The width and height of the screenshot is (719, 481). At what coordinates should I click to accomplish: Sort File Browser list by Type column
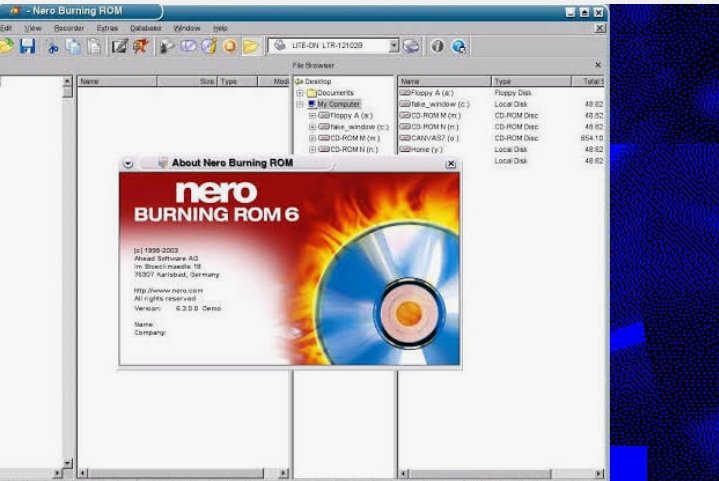pos(531,81)
